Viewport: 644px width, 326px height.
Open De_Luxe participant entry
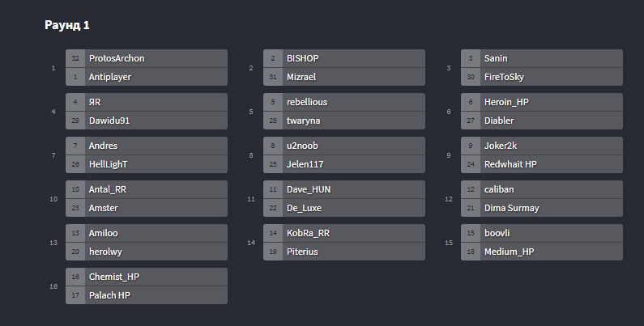343,208
